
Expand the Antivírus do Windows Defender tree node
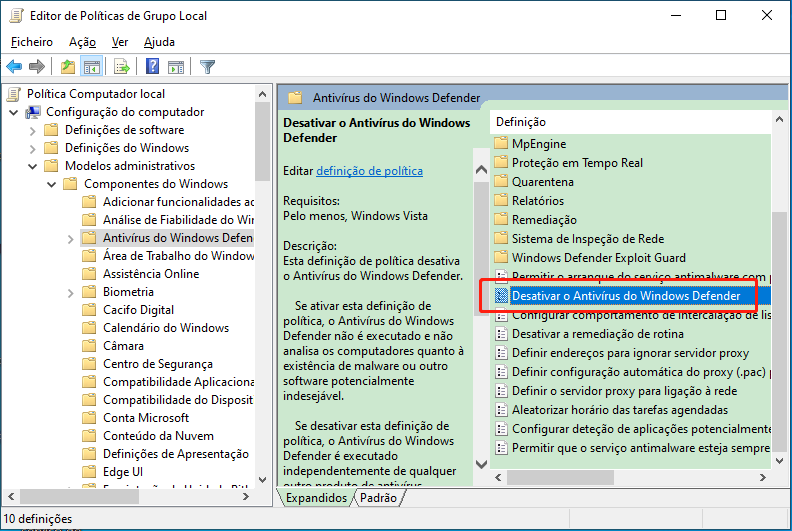70,238
